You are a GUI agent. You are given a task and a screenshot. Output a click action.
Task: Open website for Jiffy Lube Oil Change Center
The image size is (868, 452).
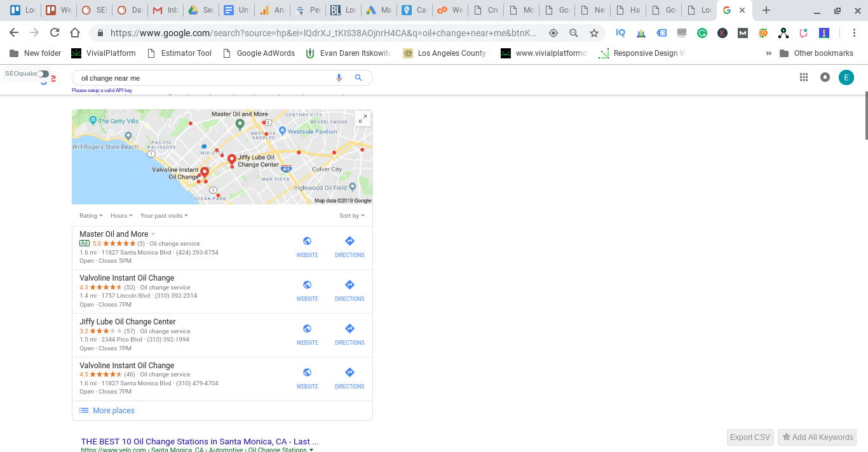click(307, 335)
